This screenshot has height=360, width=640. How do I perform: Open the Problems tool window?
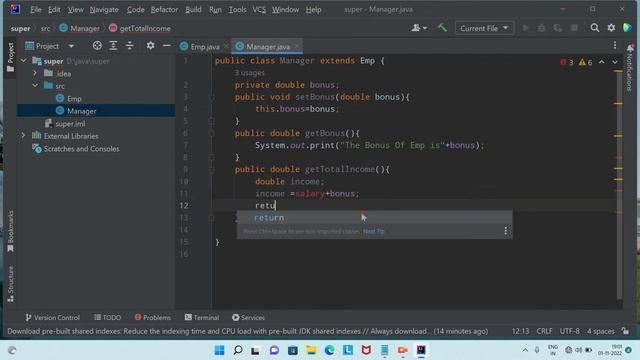pyautogui.click(x=152, y=317)
